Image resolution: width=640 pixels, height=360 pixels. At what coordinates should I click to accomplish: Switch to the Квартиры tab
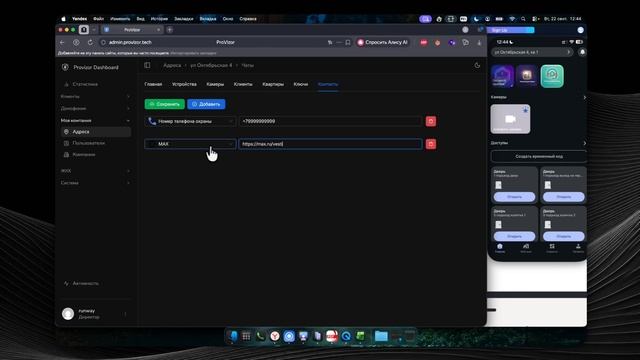point(273,84)
